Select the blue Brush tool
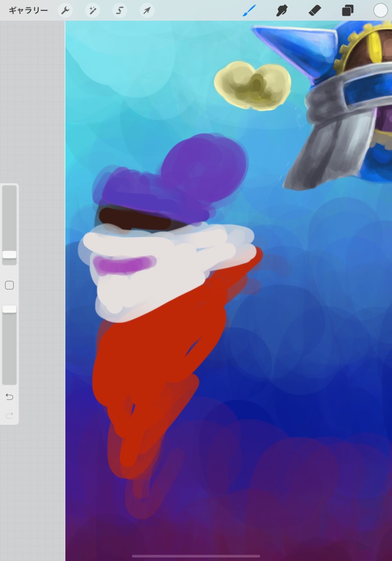 (x=249, y=10)
